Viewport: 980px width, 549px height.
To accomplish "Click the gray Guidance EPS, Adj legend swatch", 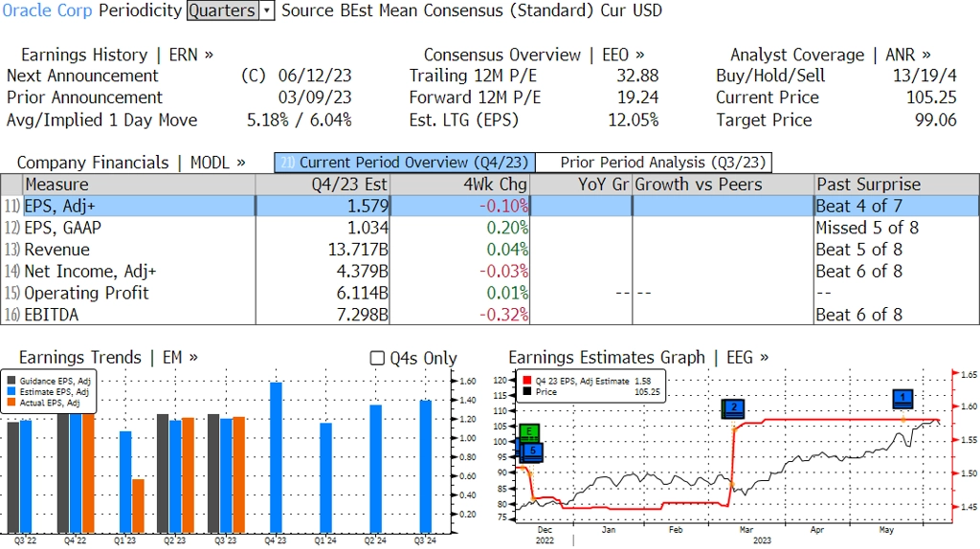I will point(11,381).
